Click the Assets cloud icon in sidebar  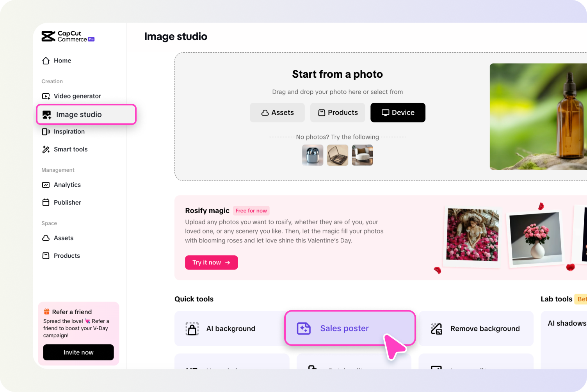point(46,238)
